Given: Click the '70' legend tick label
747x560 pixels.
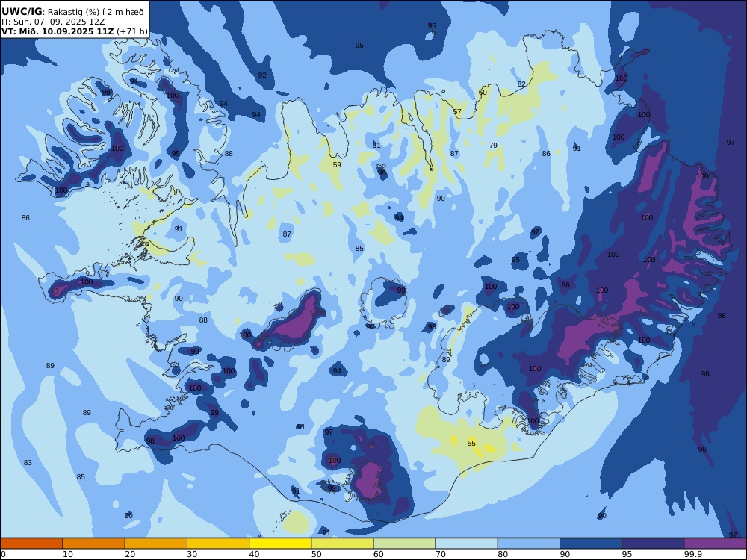Looking at the screenshot, I should click(x=441, y=554).
